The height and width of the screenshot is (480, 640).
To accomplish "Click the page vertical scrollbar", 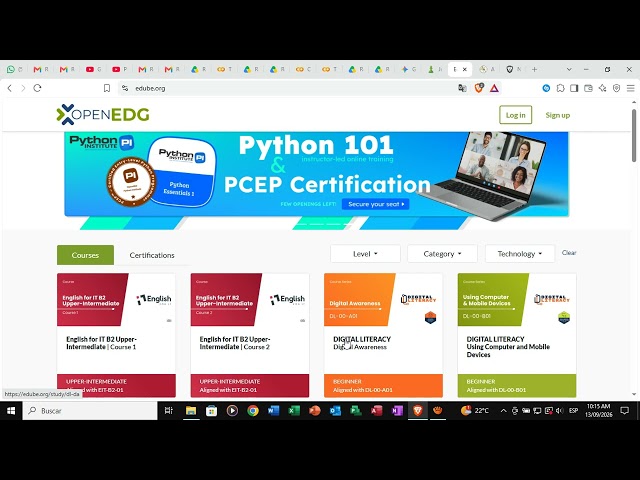I will [634, 136].
